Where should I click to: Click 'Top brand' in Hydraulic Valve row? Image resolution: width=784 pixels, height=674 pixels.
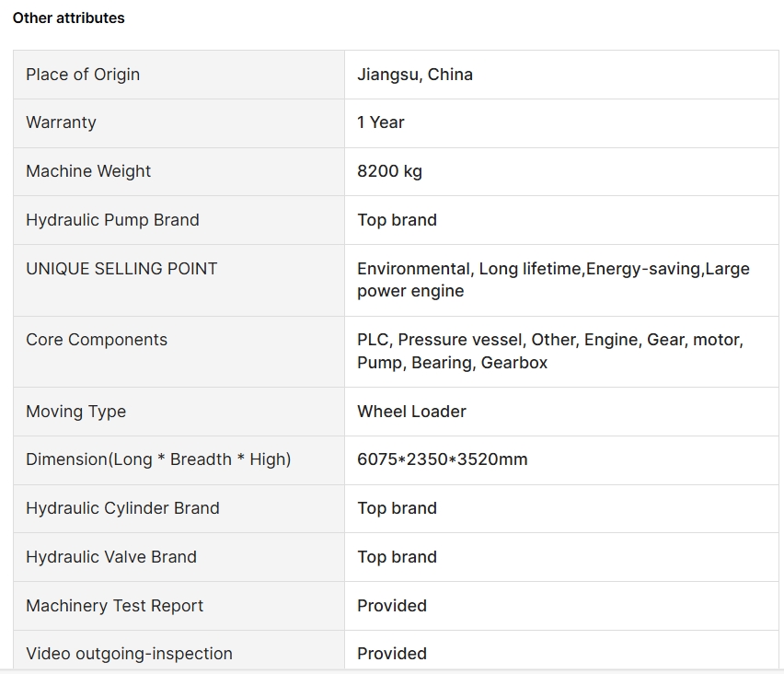tap(398, 557)
